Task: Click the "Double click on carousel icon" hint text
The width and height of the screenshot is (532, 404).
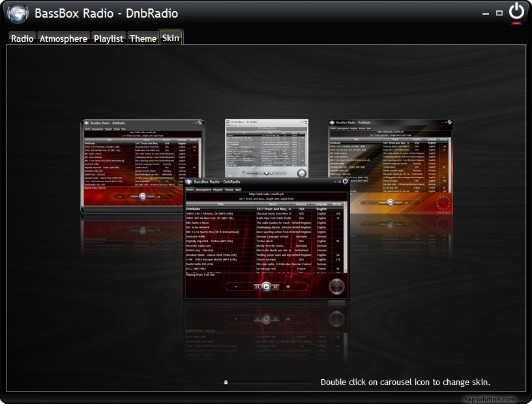Action: click(406, 382)
